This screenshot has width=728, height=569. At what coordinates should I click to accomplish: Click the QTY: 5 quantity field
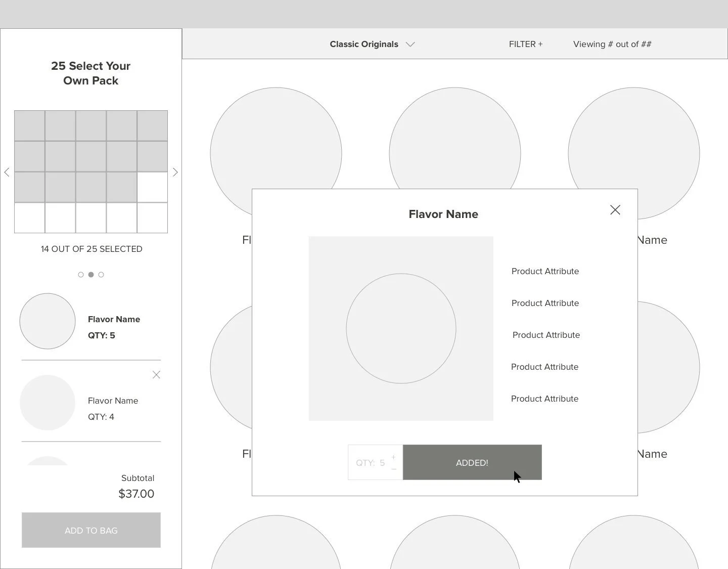(375, 462)
